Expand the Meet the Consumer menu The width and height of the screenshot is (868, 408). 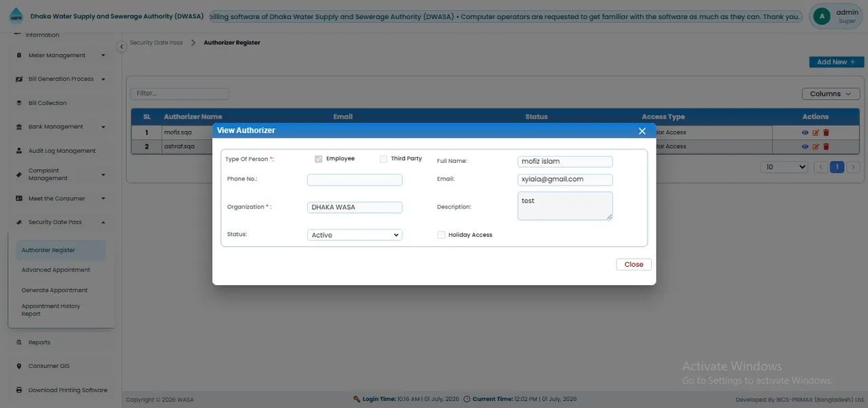104,199
